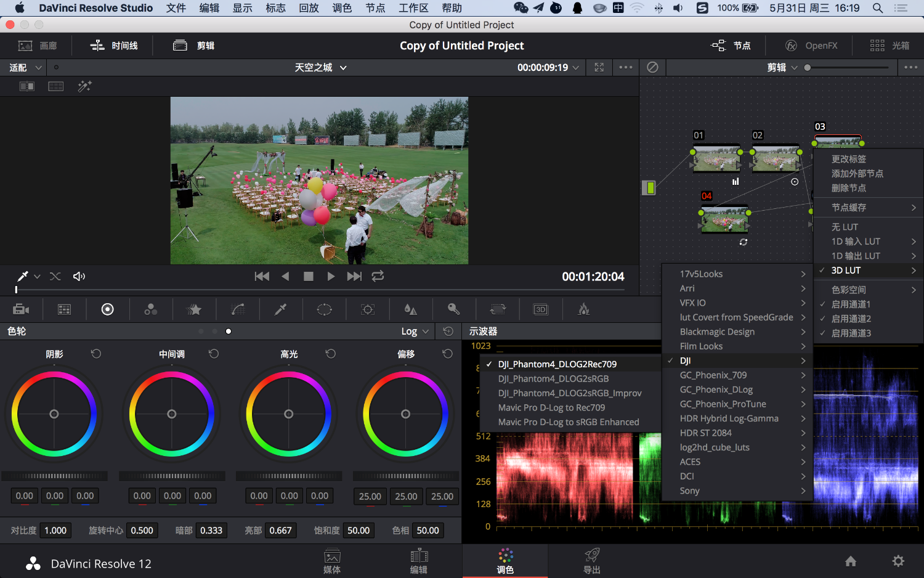Open the Curves palette icon

pos(238,309)
